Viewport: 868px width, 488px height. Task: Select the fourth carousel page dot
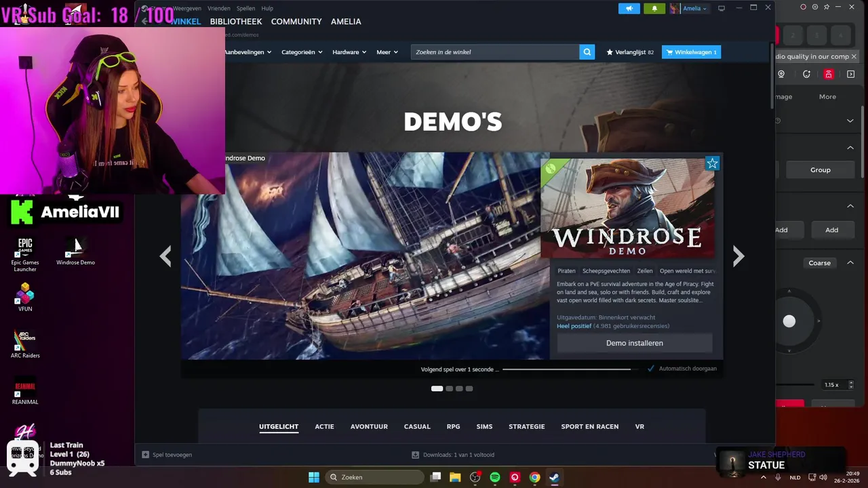tap(469, 388)
